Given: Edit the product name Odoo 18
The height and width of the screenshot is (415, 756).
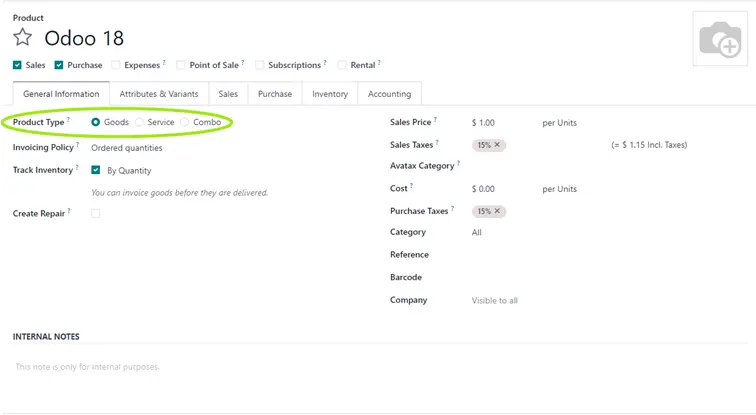Looking at the screenshot, I should coord(84,38).
